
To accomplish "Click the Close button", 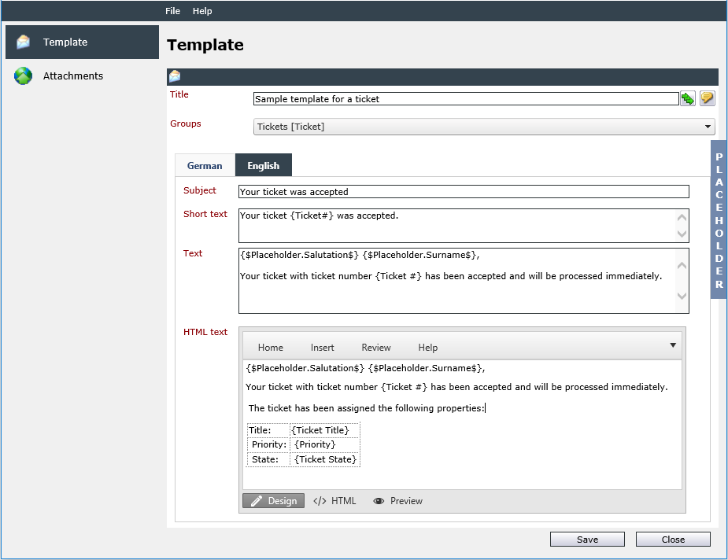I will coord(673,539).
